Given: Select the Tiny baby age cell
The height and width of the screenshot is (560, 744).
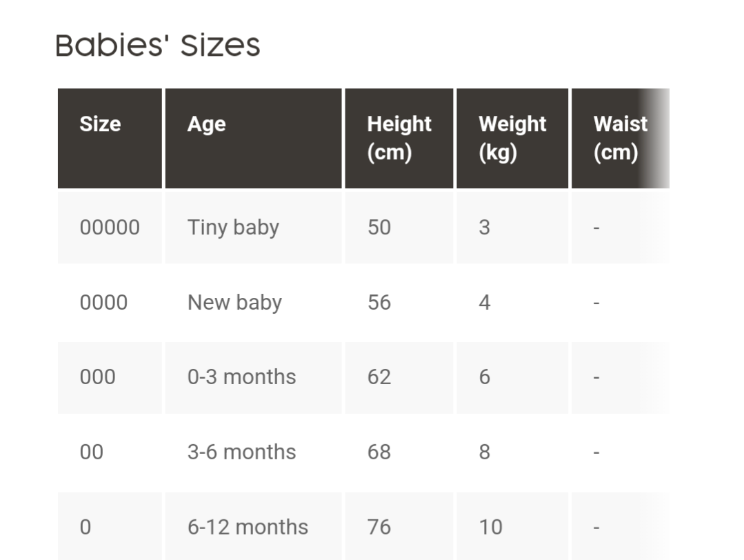Looking at the screenshot, I should coord(233,228).
